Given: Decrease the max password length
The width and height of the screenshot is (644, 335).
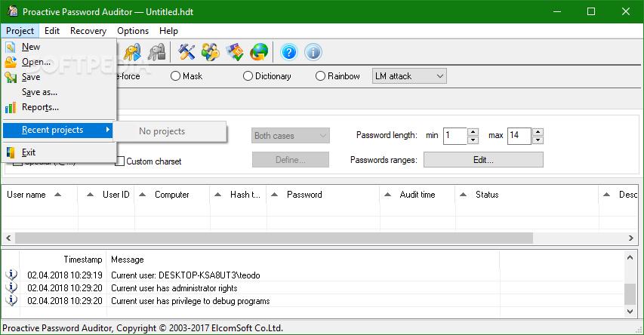Looking at the screenshot, I should [538, 140].
